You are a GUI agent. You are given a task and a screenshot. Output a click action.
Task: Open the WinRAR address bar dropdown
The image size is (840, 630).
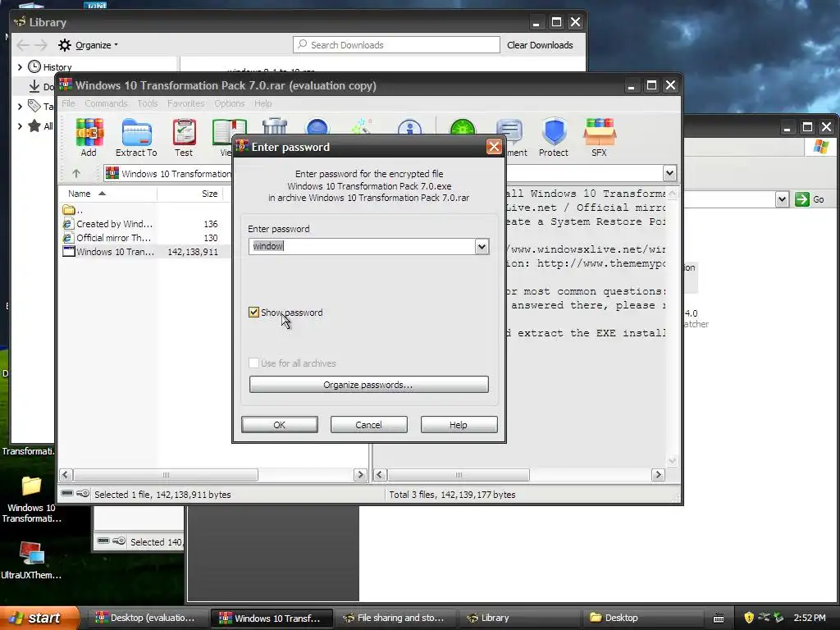tap(669, 173)
